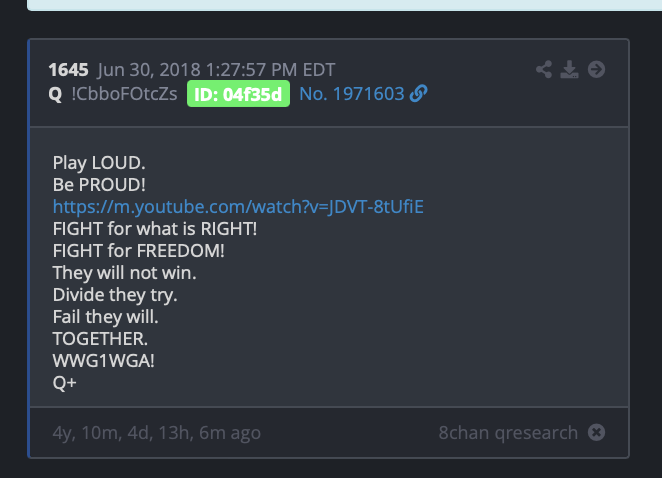Click the 8chan qresearch source label

point(508,433)
